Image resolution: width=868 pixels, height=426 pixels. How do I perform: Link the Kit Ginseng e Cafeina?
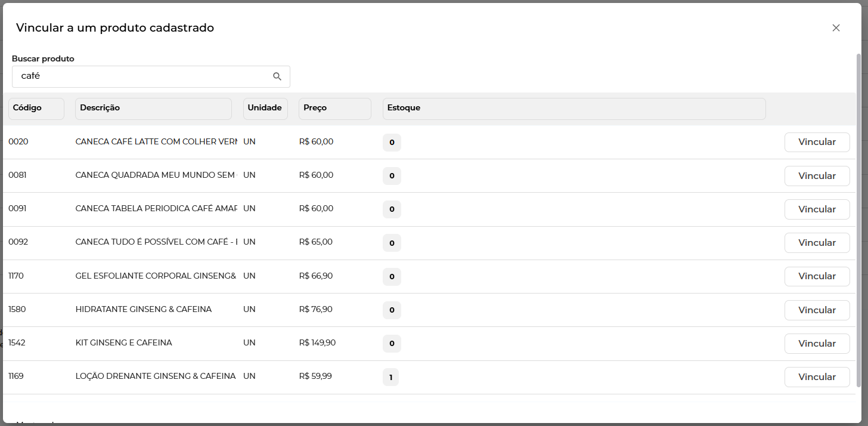[817, 344]
